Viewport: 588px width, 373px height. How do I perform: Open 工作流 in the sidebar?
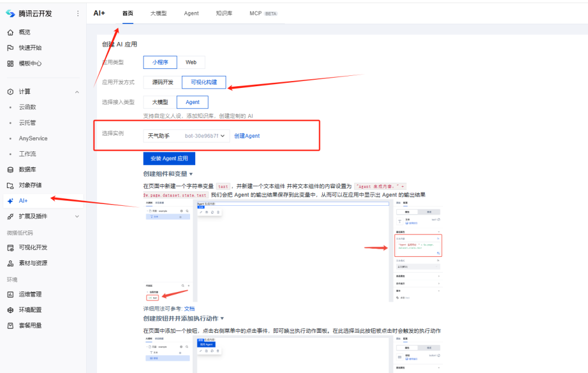click(x=28, y=154)
